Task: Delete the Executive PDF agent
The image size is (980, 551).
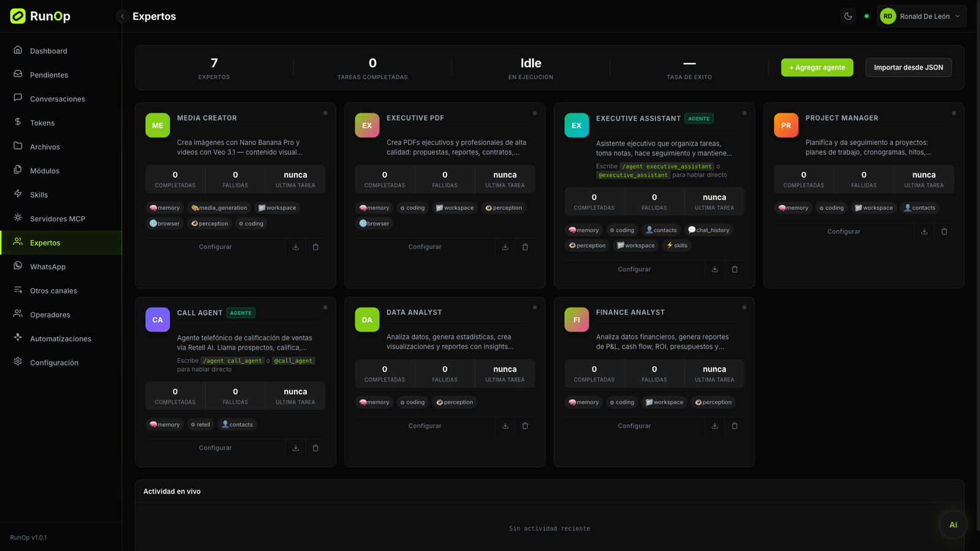Action: (525, 247)
